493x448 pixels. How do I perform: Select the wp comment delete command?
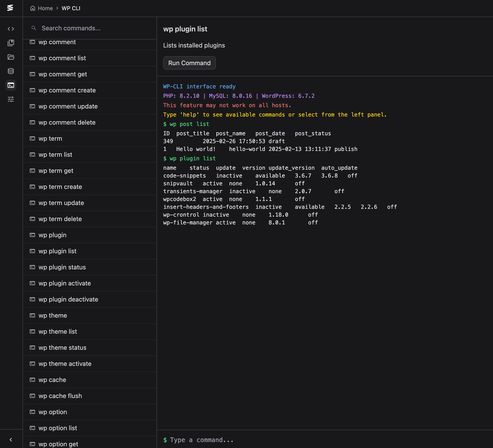[90, 122]
